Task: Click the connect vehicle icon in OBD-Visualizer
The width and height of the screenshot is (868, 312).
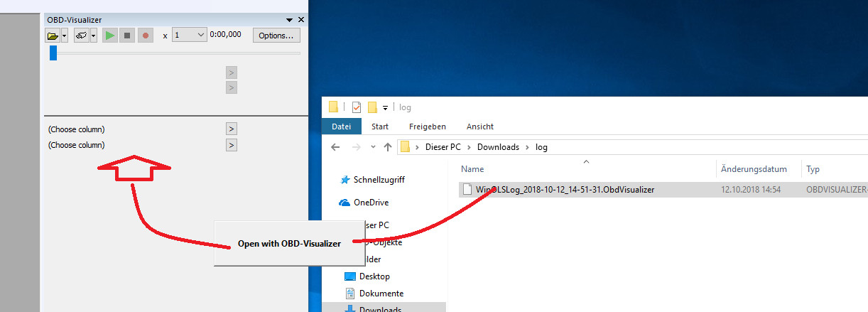Action: pyautogui.click(x=81, y=35)
